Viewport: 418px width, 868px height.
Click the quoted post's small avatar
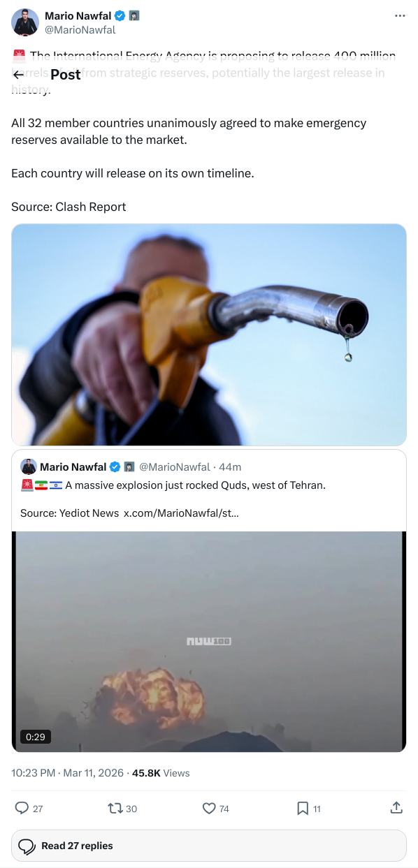[x=29, y=466]
